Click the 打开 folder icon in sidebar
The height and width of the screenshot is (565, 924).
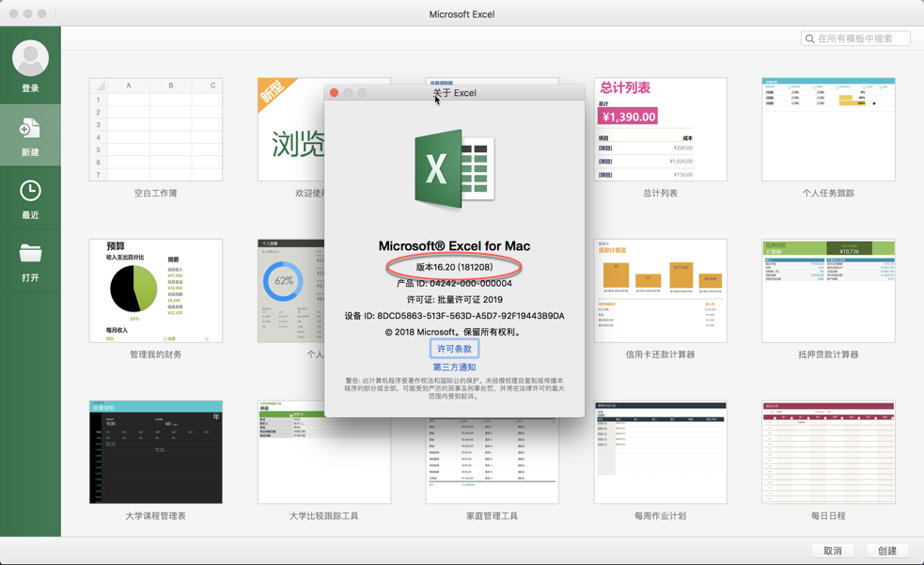click(29, 253)
